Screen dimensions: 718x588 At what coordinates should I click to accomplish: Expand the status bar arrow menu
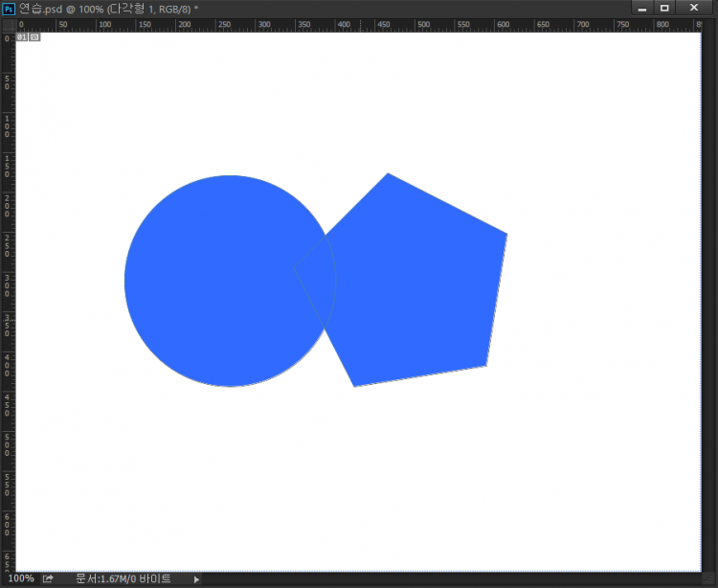[x=197, y=579]
